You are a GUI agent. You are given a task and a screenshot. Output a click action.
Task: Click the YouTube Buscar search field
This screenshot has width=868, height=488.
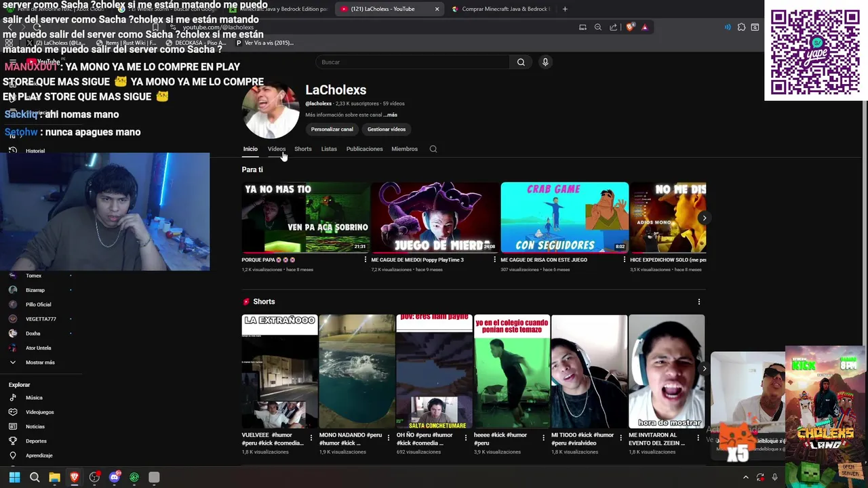[412, 62]
